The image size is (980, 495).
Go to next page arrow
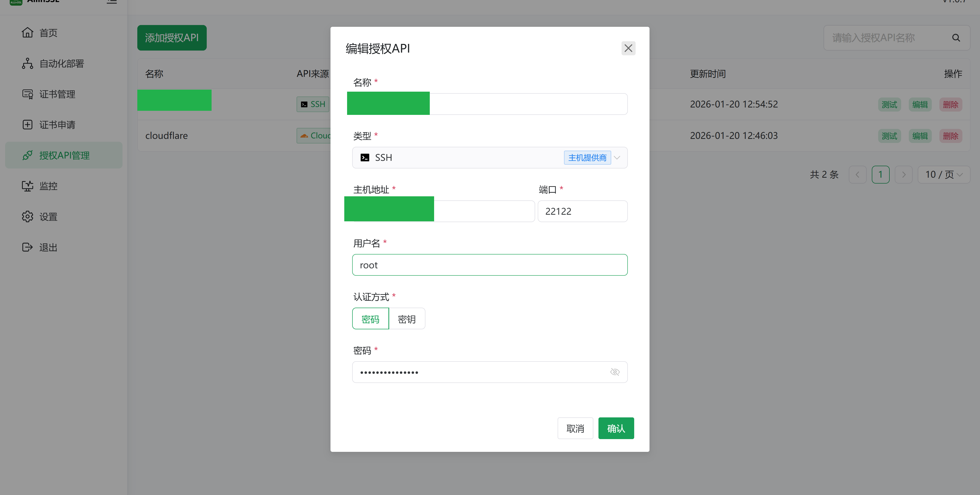click(903, 175)
